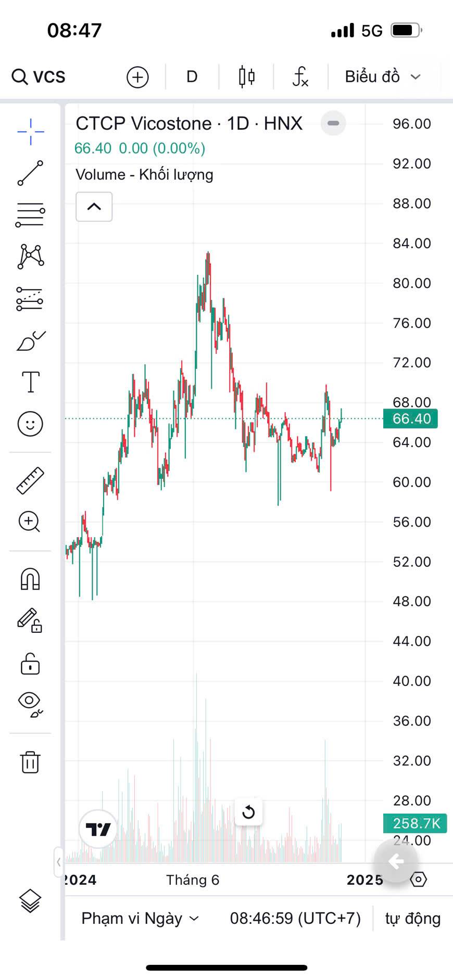The width and height of the screenshot is (453, 980).
Task: Select the ruler measure tool
Action: point(30,480)
